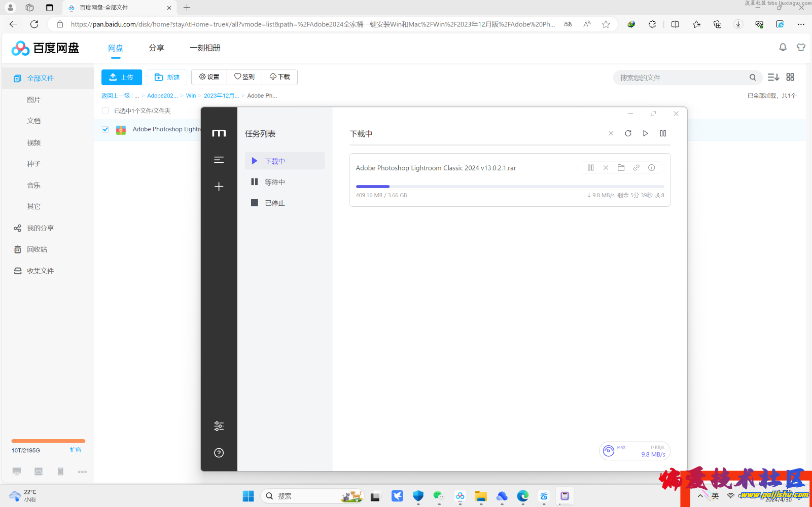
Task: Expand the more options ellipsis in sidebar
Action: click(82, 472)
